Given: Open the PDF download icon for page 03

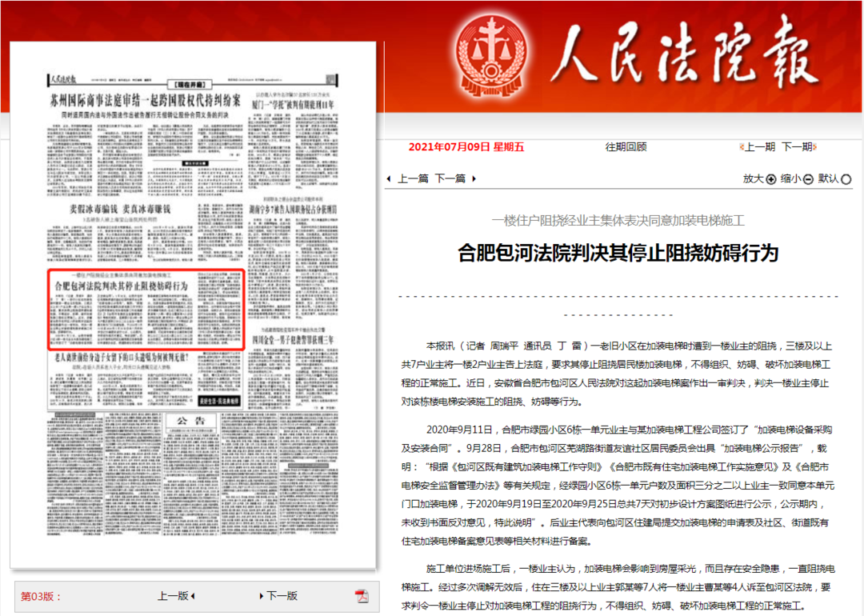Looking at the screenshot, I should pos(362,596).
